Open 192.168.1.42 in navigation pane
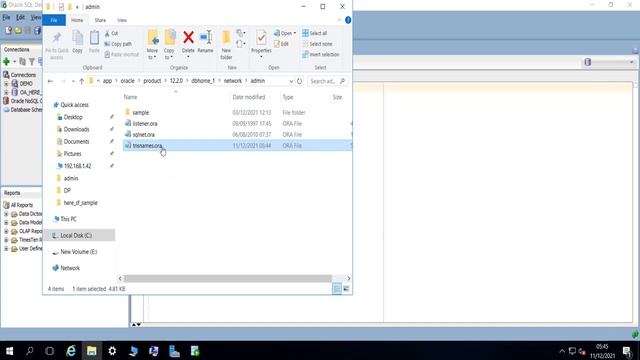This screenshot has height=360, width=640. [x=78, y=166]
